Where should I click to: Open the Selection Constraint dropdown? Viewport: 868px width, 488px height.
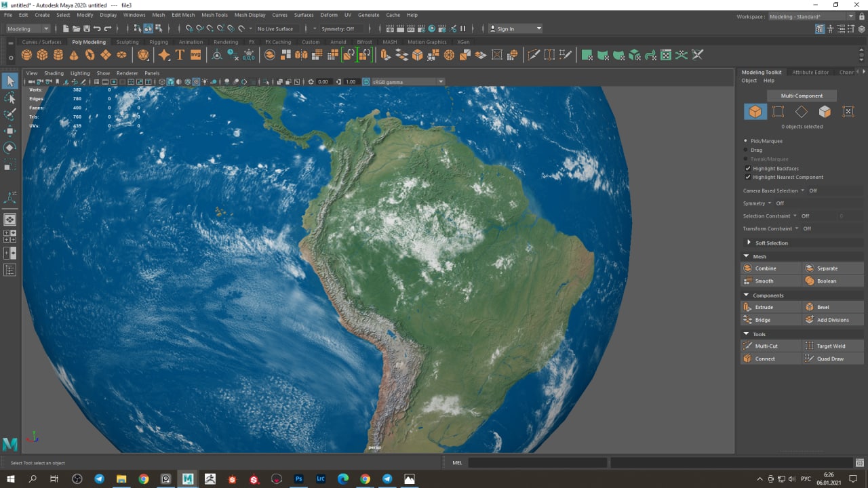(795, 216)
